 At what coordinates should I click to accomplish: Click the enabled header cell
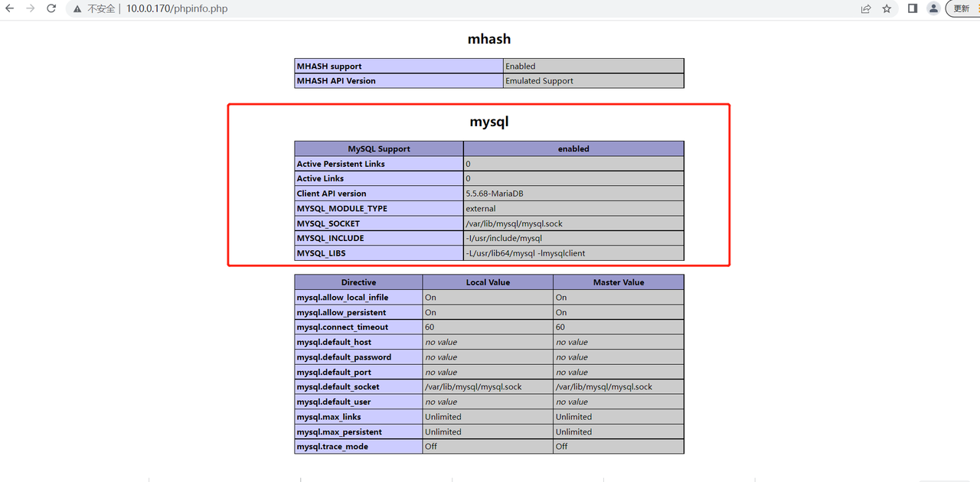[x=573, y=149]
